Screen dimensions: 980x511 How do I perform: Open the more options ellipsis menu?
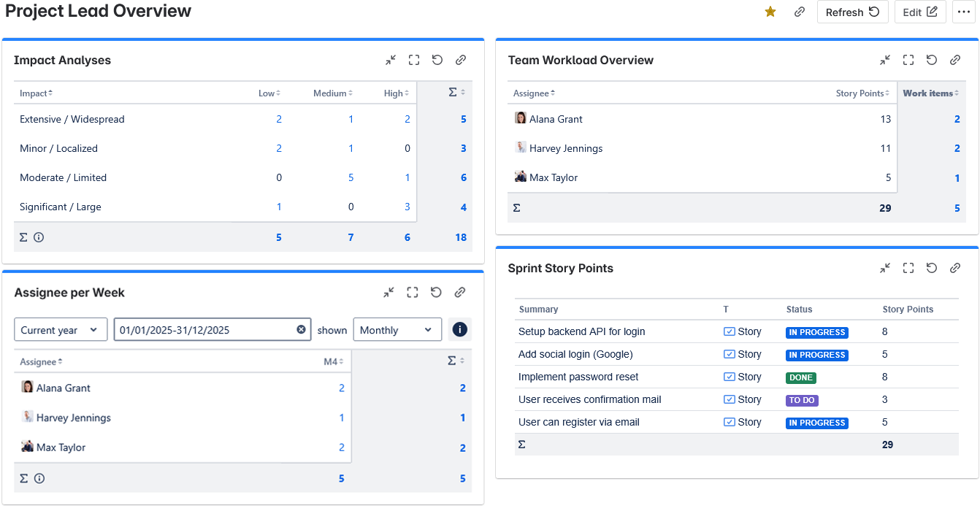tap(963, 12)
